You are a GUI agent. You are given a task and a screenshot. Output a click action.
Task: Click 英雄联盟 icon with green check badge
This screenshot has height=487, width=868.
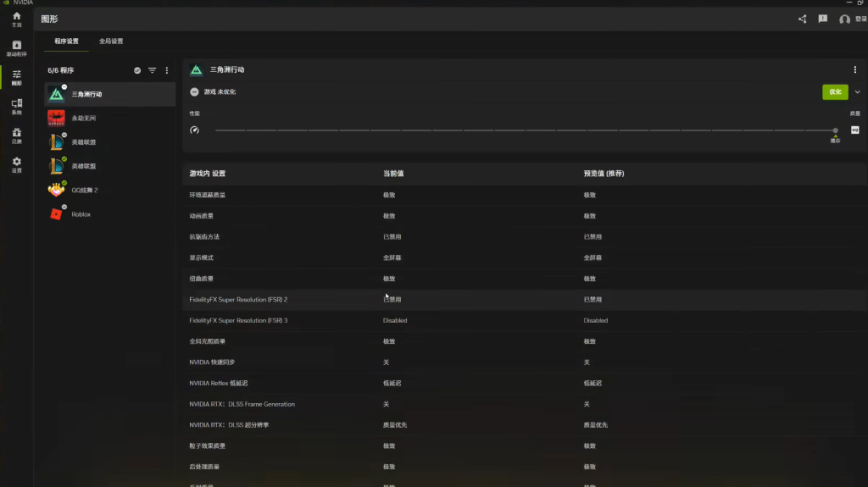pos(56,166)
